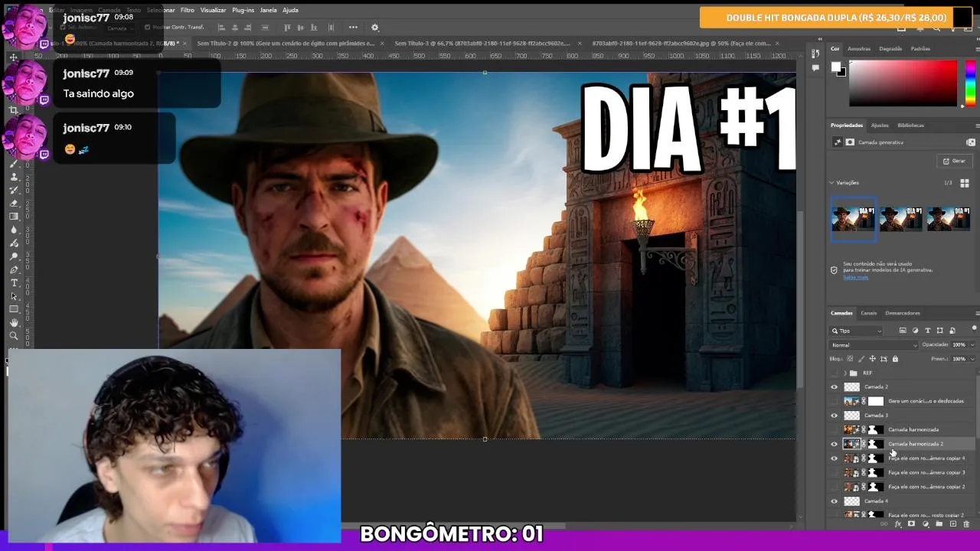Select the Crop tool in the toolbar
Image resolution: width=980 pixels, height=551 pixels.
pyautogui.click(x=14, y=110)
